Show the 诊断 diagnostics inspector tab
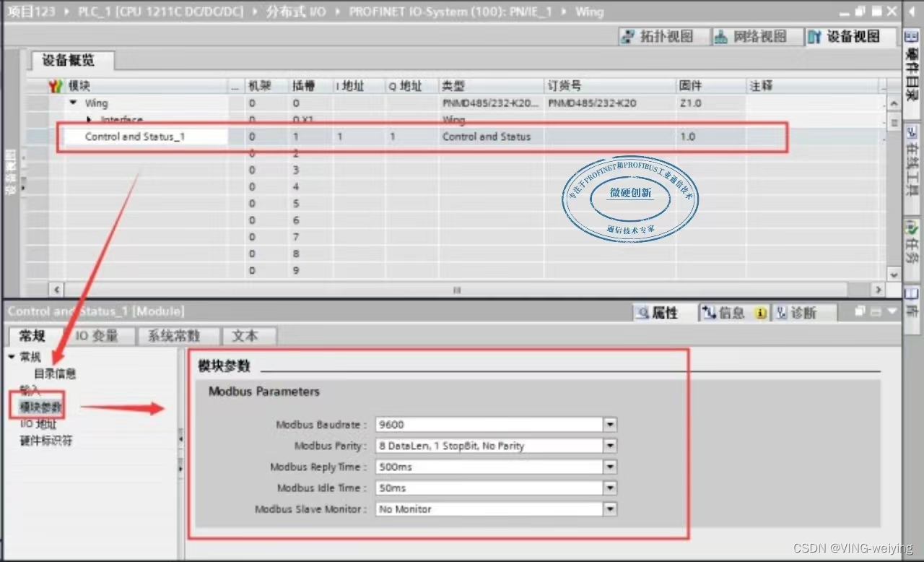The height and width of the screenshot is (562, 924). point(803,313)
